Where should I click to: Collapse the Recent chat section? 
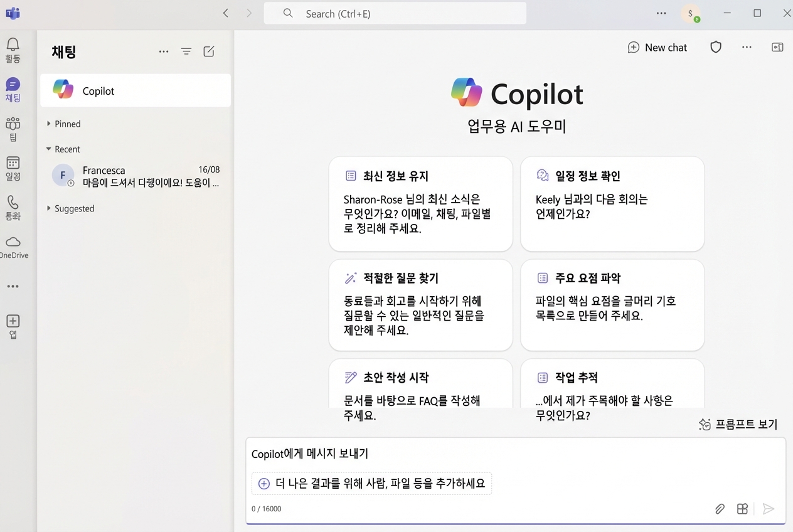click(x=63, y=149)
